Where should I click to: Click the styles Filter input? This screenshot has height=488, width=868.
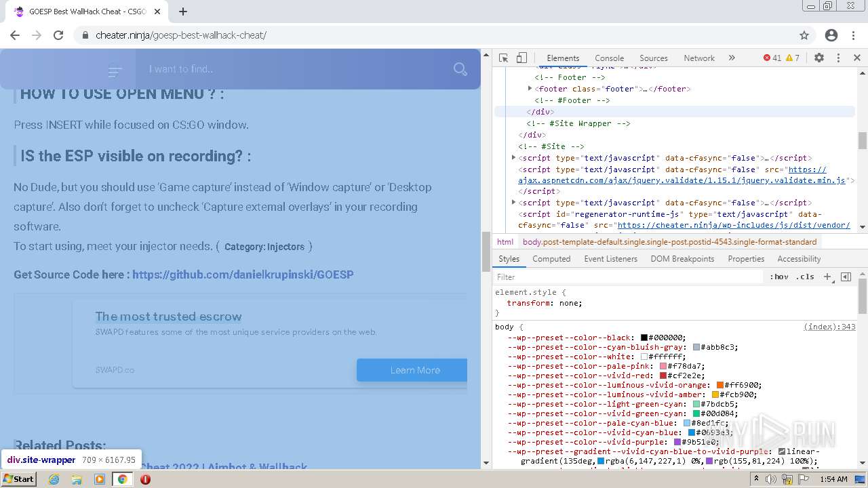(x=629, y=277)
